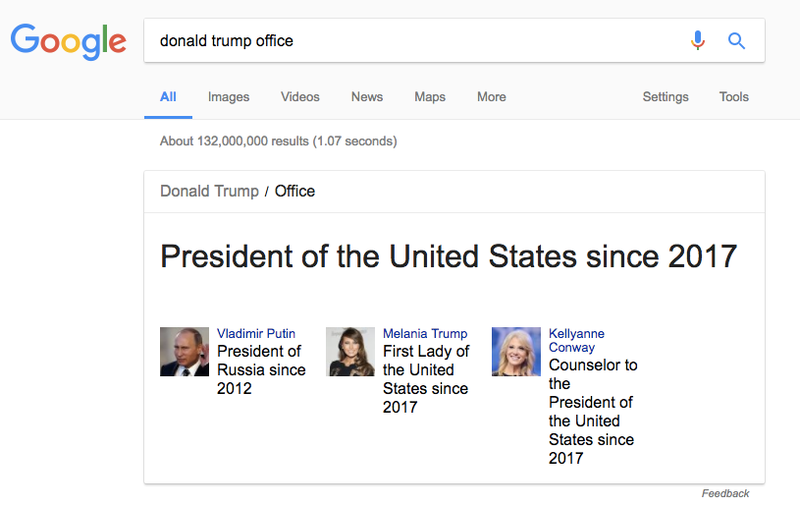Expand the More menu

(491, 97)
